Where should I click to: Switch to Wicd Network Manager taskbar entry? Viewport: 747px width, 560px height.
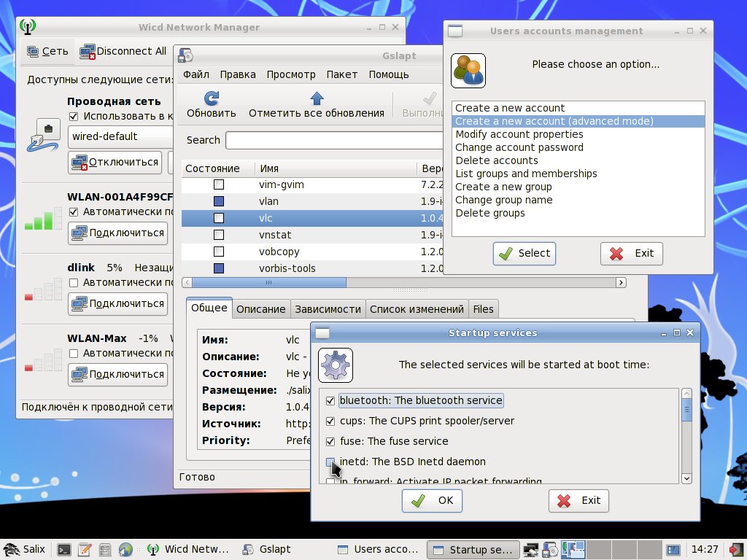[x=189, y=550]
